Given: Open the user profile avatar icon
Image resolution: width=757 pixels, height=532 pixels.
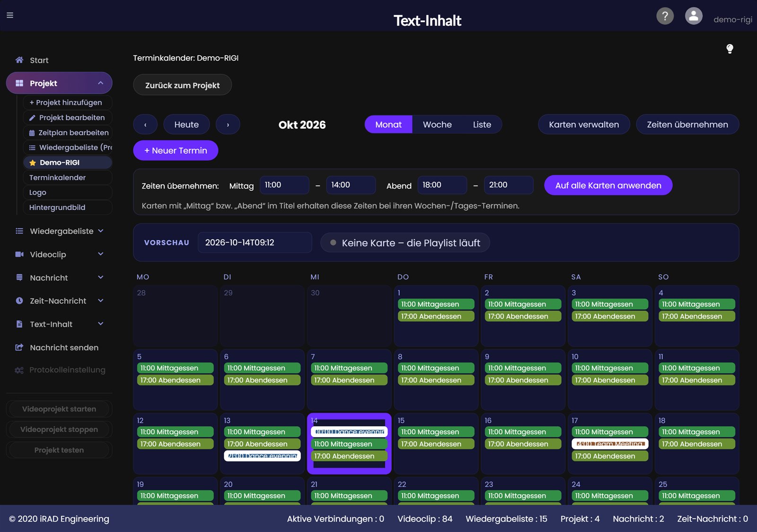Looking at the screenshot, I should point(694,16).
